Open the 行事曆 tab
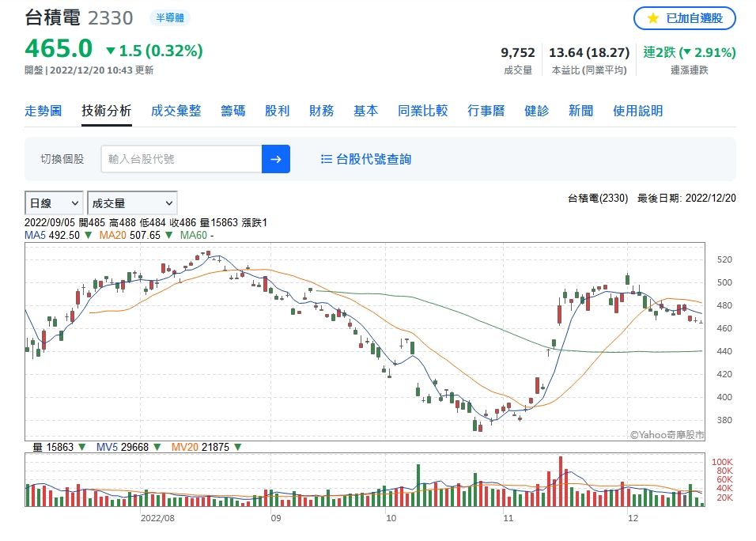Screen dimensions: 756x541 486,111
